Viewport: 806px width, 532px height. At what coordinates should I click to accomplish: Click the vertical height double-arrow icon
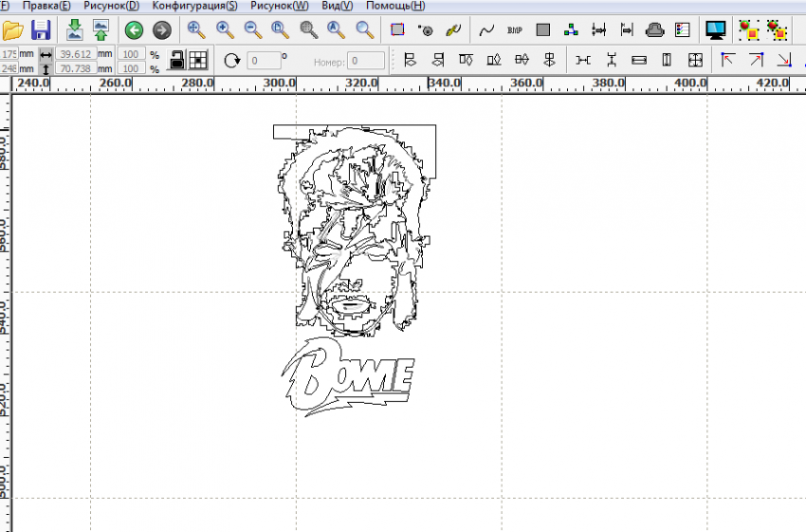[46, 69]
